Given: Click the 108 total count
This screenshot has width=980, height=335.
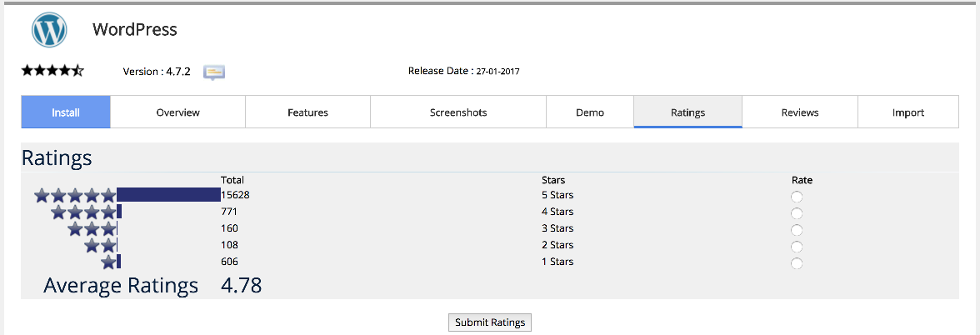Looking at the screenshot, I should pos(229,245).
